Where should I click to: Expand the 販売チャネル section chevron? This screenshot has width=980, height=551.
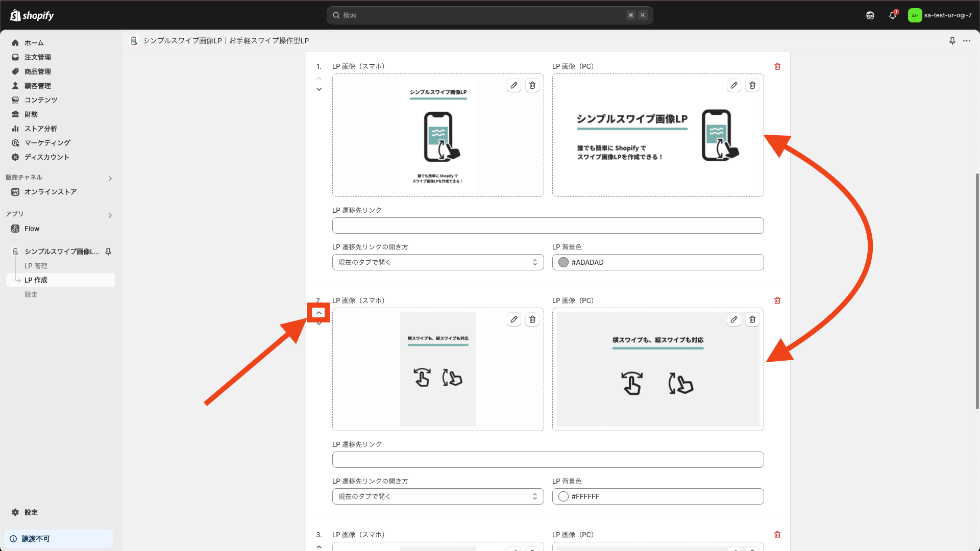[110, 179]
